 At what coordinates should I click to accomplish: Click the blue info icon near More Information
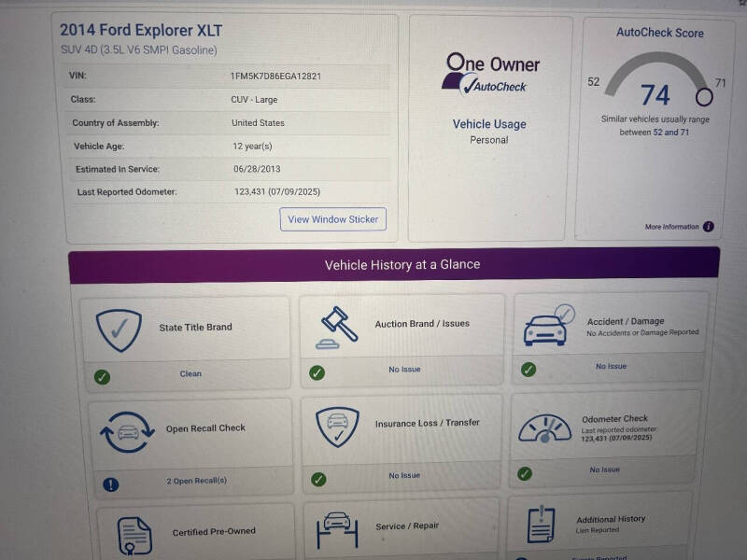tap(709, 227)
